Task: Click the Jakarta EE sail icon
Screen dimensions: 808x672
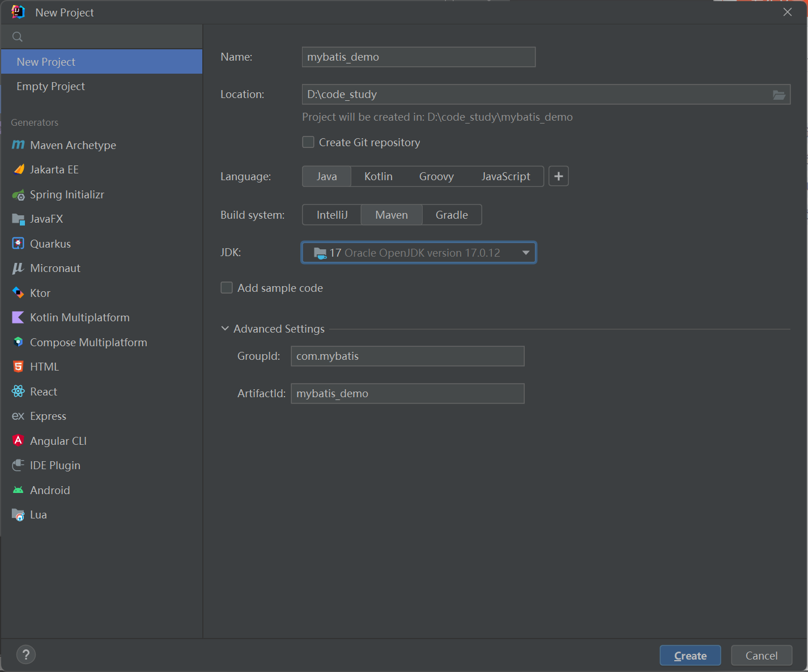Action: pyautogui.click(x=18, y=169)
